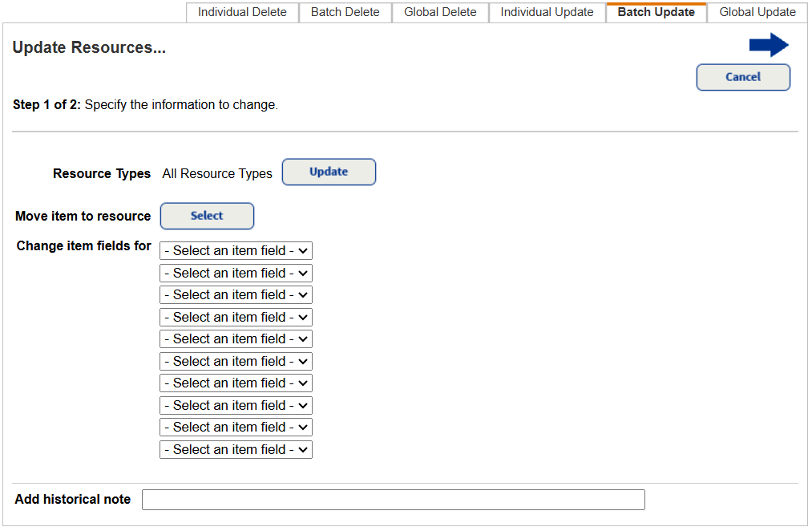Click Update next to All Resource Types
The width and height of the screenshot is (812, 527).
coord(329,172)
